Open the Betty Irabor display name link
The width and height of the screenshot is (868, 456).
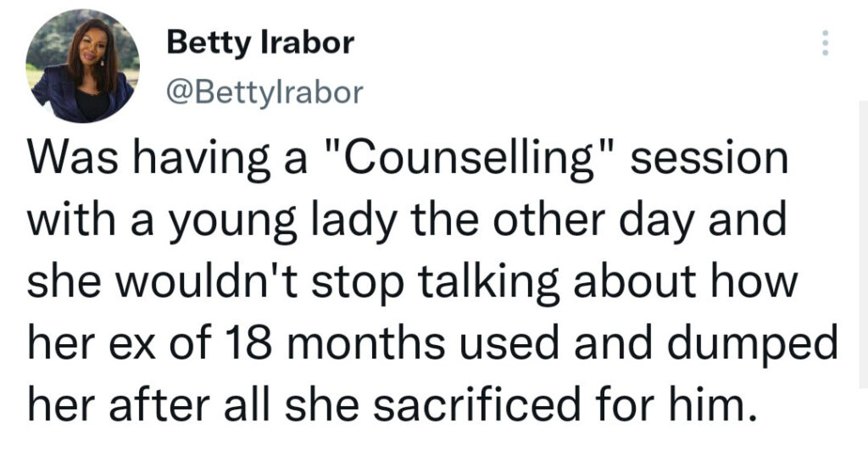tap(260, 42)
